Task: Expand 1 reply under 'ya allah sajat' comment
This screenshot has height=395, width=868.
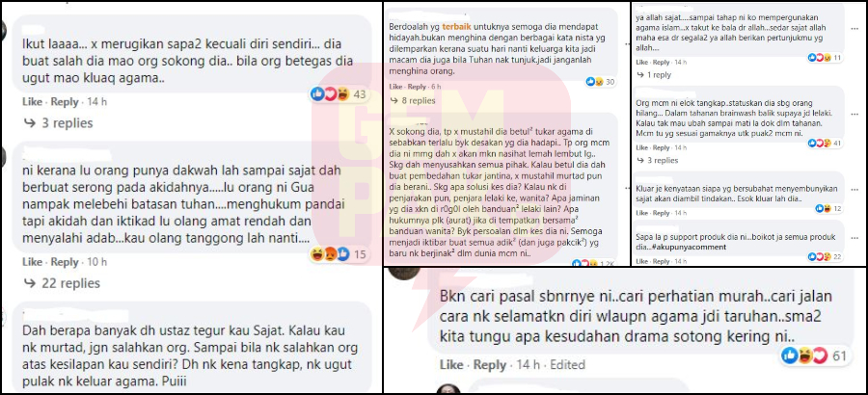Action: (654, 75)
